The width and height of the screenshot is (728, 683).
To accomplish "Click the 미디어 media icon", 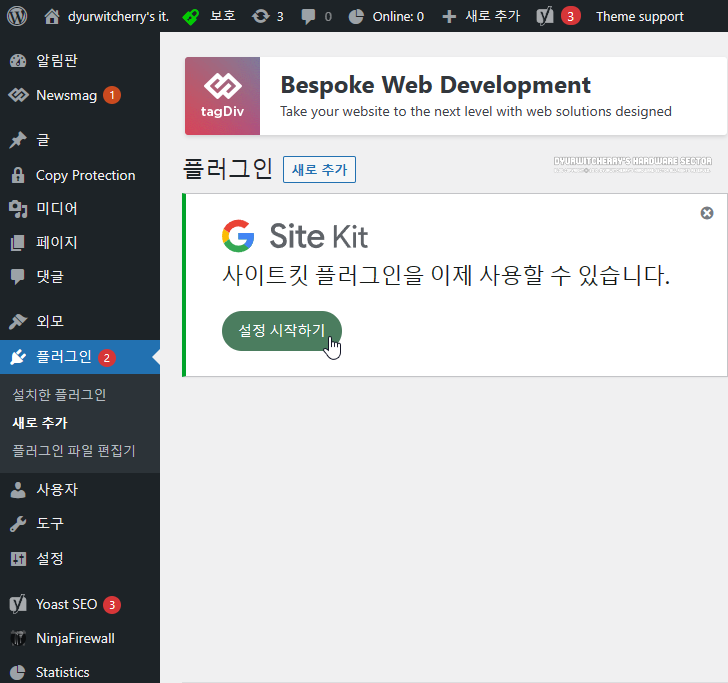I will [18, 208].
